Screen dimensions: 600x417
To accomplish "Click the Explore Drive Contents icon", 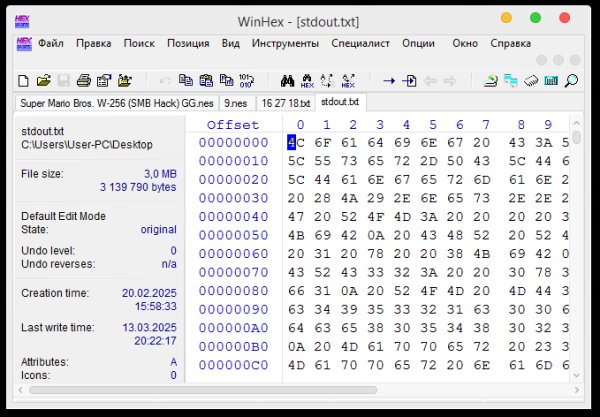I will coord(511,81).
